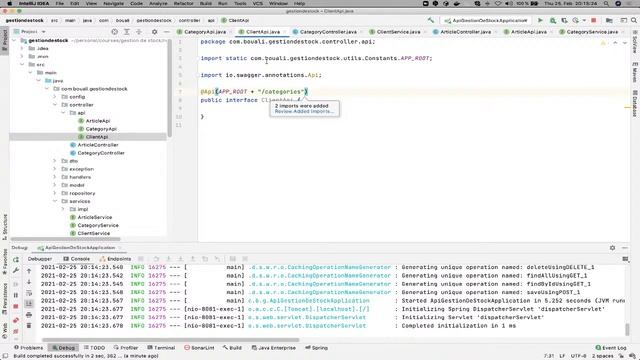Click UTF-8 encoding in status bar

[x=578, y=356]
